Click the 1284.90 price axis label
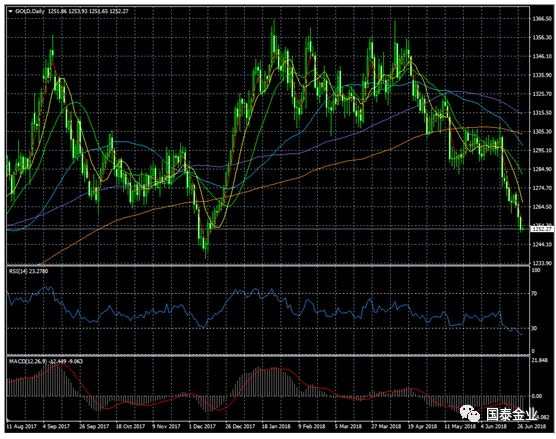556x439 pixels. click(x=541, y=169)
